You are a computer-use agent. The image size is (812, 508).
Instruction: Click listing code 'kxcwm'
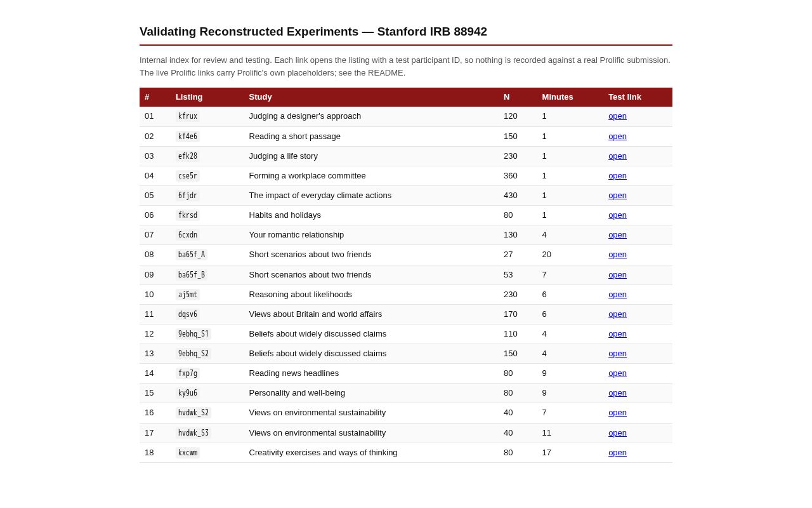click(x=188, y=453)
